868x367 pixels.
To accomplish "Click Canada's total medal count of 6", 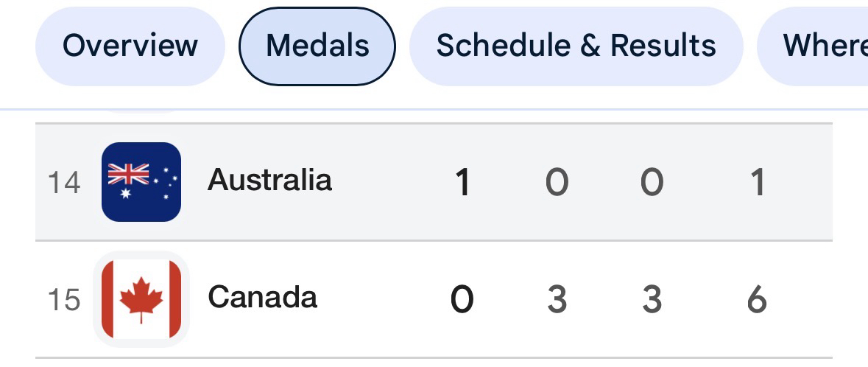I will [x=757, y=299].
